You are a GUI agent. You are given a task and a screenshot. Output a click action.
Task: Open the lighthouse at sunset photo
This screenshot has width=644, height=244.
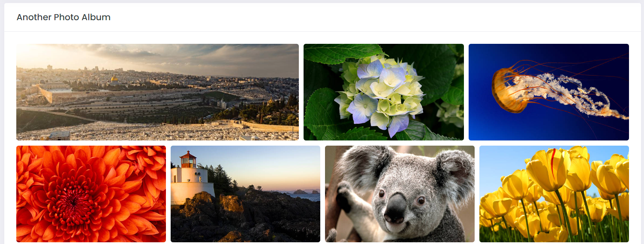tap(245, 194)
